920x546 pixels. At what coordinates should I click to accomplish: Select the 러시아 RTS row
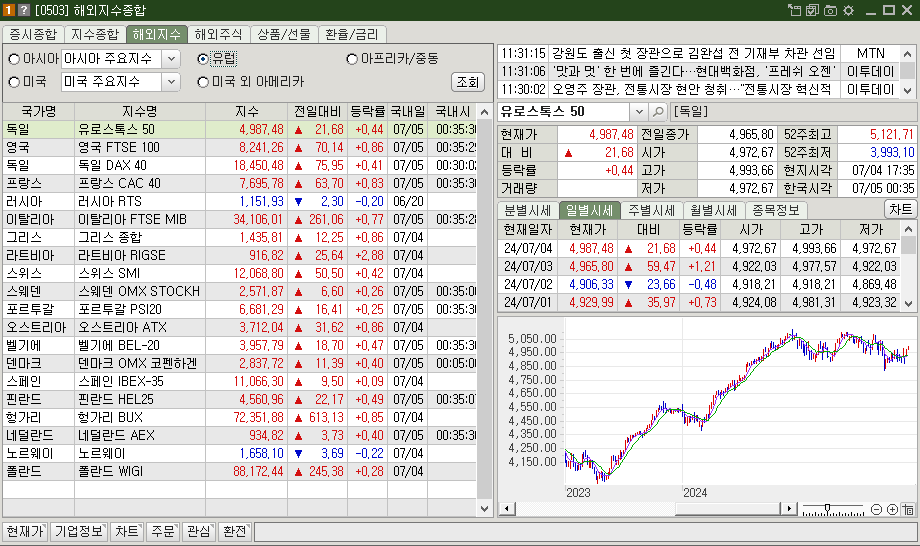tap(239, 201)
